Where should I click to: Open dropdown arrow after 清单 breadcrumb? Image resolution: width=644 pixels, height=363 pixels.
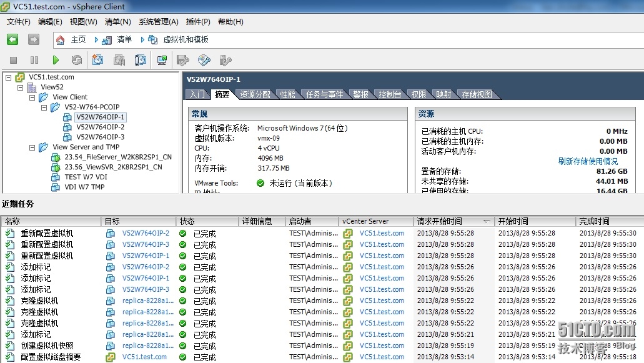tap(142, 40)
